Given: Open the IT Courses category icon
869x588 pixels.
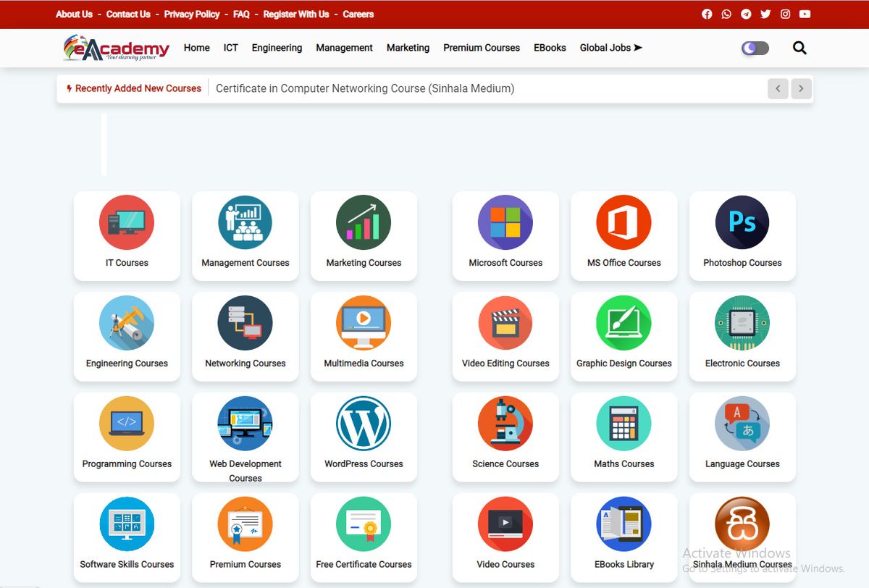Looking at the screenshot, I should [x=127, y=222].
